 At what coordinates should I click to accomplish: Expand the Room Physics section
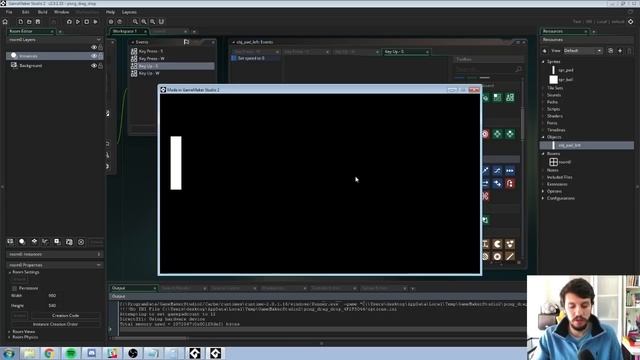pos(10,337)
